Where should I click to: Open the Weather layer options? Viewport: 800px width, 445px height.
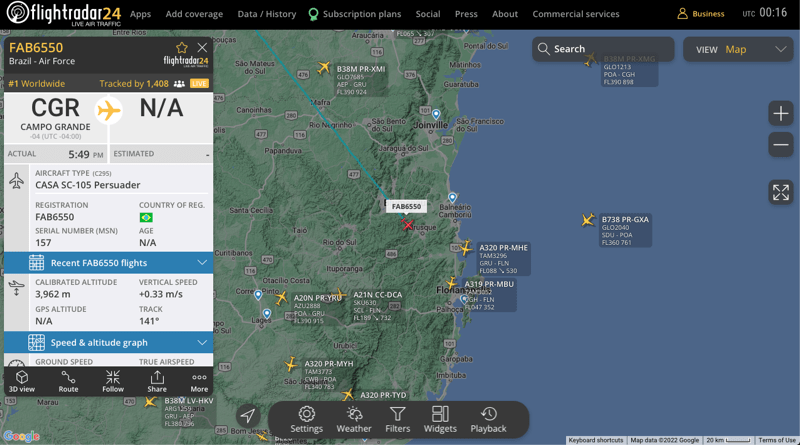(354, 420)
